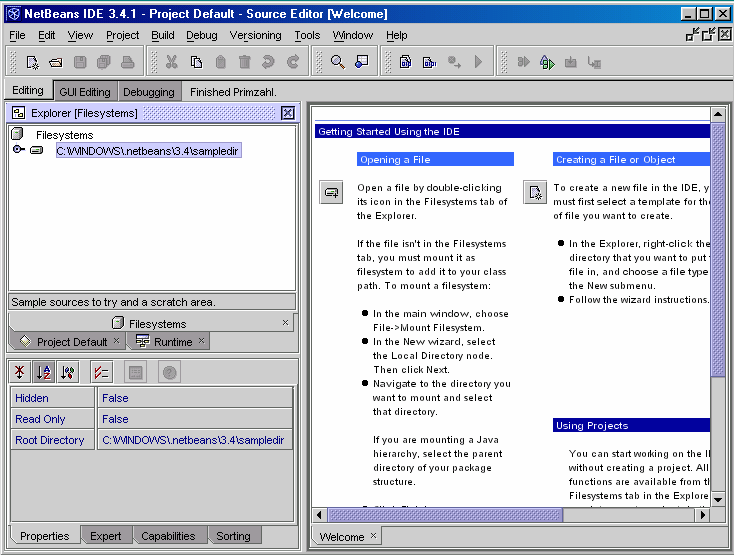Open the Help menu
This screenshot has height=555, width=734.
pos(396,35)
